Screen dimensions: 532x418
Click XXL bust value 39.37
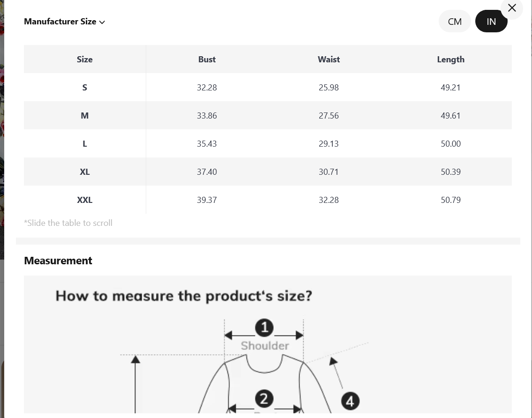(207, 200)
